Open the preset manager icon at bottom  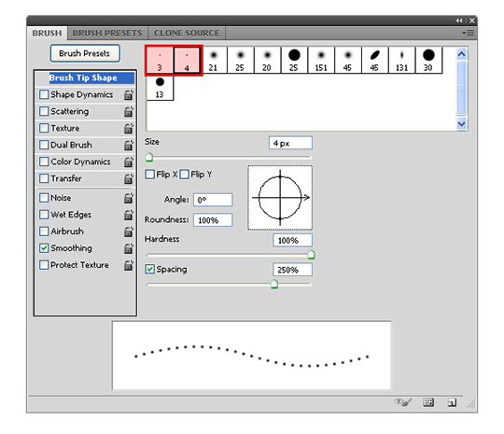(x=428, y=402)
